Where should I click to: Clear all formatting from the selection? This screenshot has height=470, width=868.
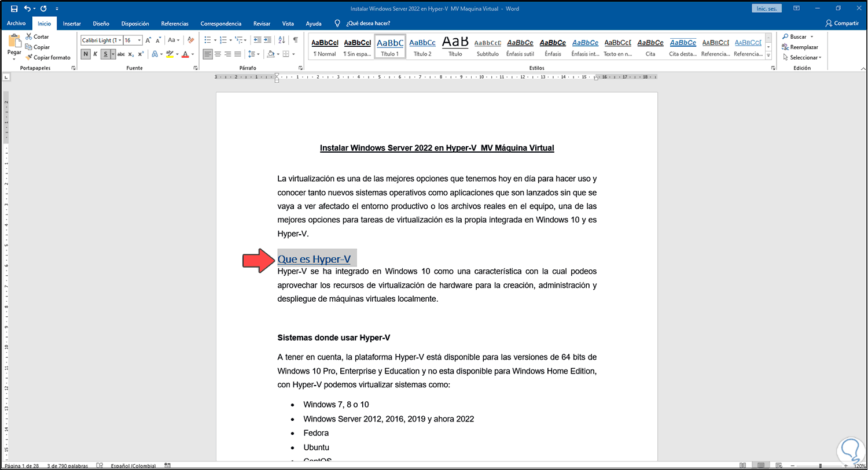[x=191, y=40]
